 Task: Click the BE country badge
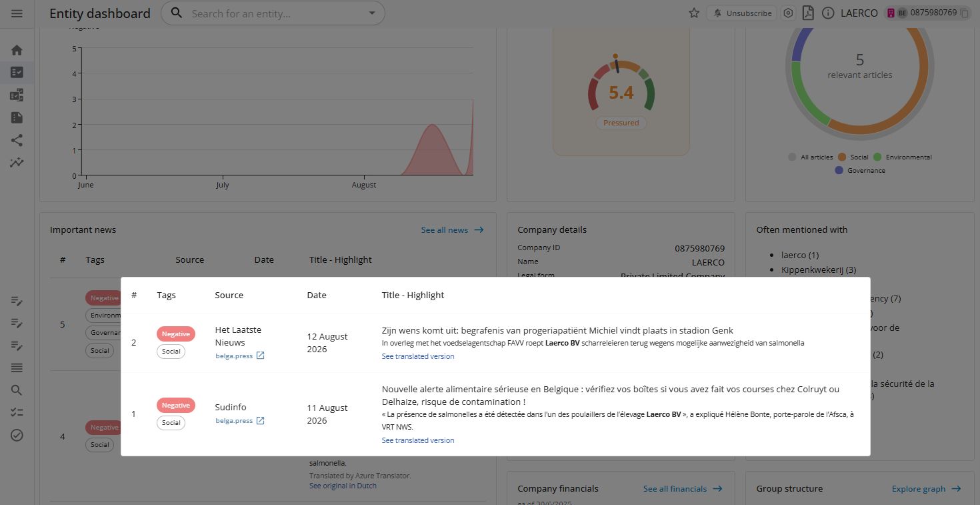click(902, 13)
